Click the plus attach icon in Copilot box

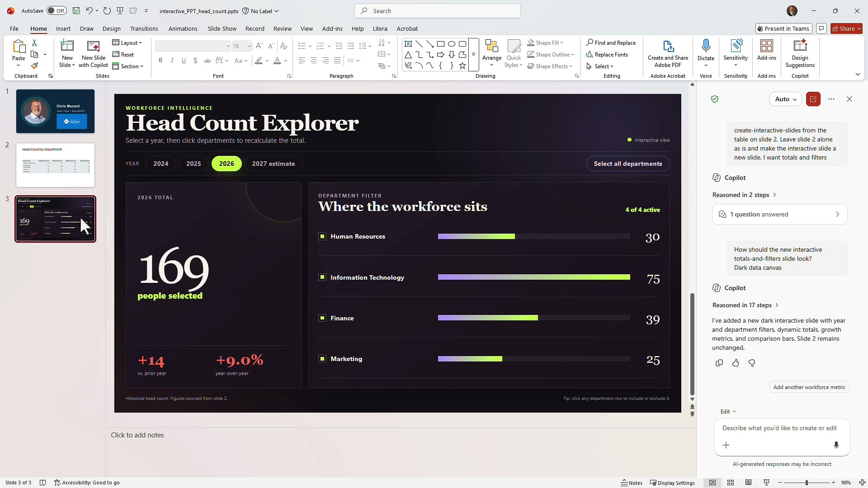click(726, 445)
